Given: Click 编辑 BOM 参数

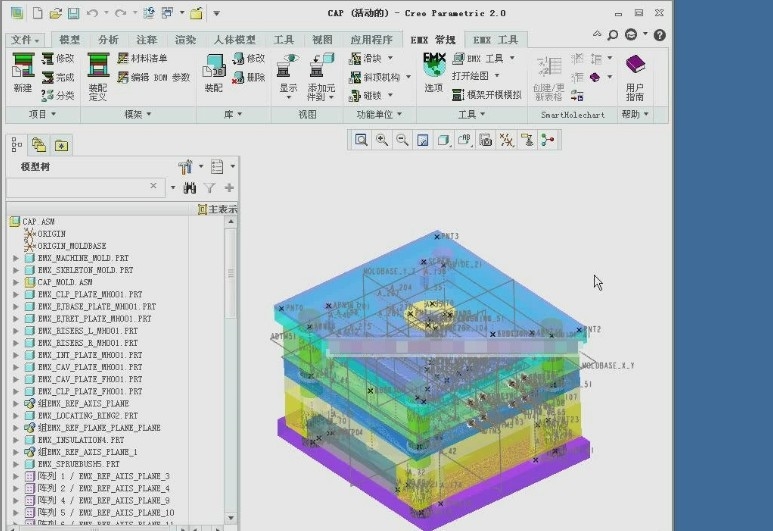Looking at the screenshot, I should 154,77.
